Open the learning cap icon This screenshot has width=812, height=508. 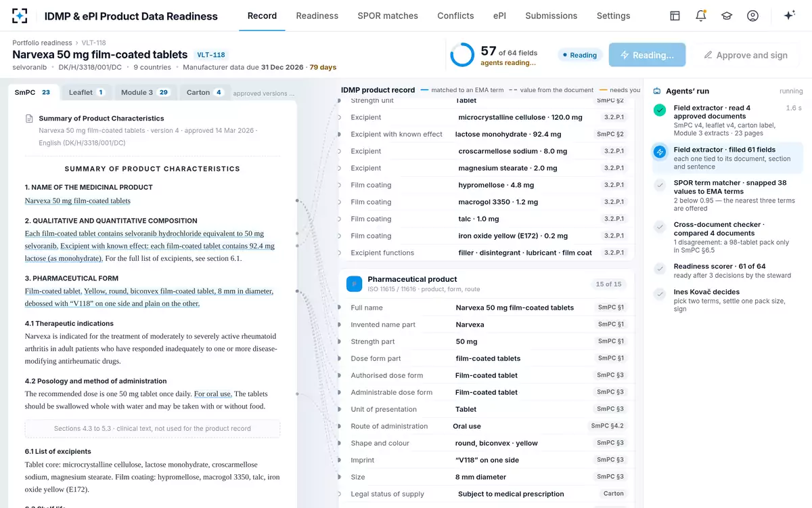point(727,16)
